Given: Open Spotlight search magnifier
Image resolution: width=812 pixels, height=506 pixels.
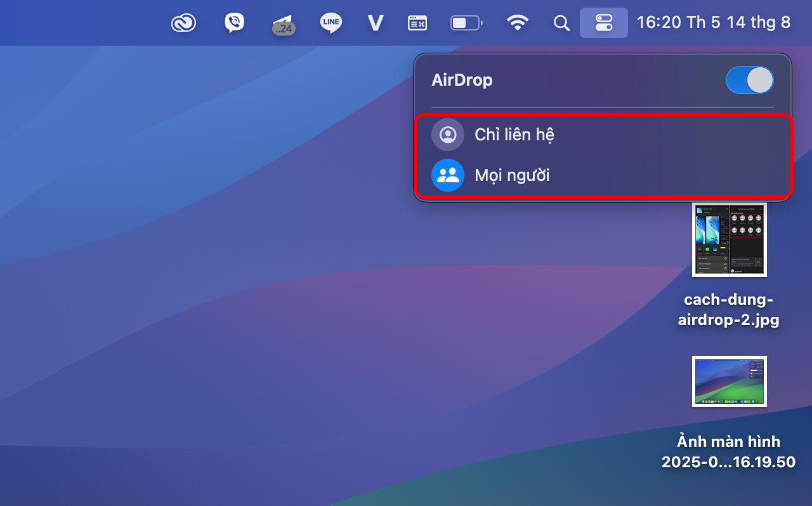Looking at the screenshot, I should click(561, 23).
